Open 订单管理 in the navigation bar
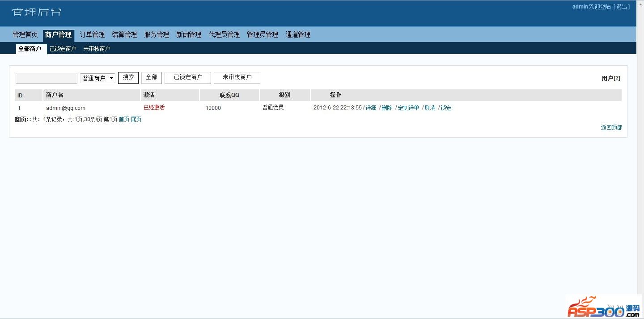The height and width of the screenshot is (319, 644). point(92,34)
